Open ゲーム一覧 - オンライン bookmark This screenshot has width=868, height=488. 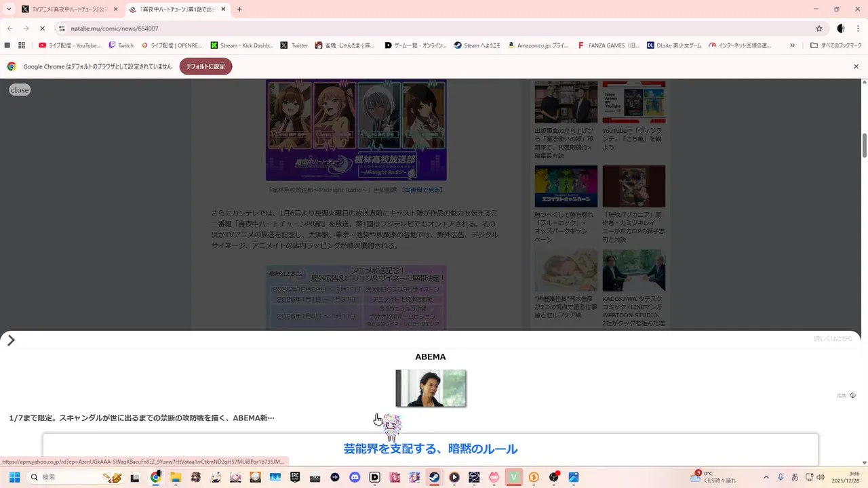415,45
